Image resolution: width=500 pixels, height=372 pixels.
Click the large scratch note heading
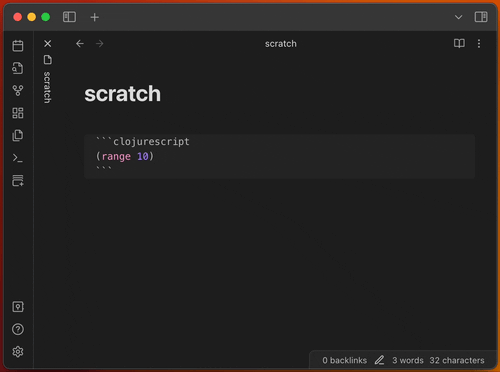122,94
